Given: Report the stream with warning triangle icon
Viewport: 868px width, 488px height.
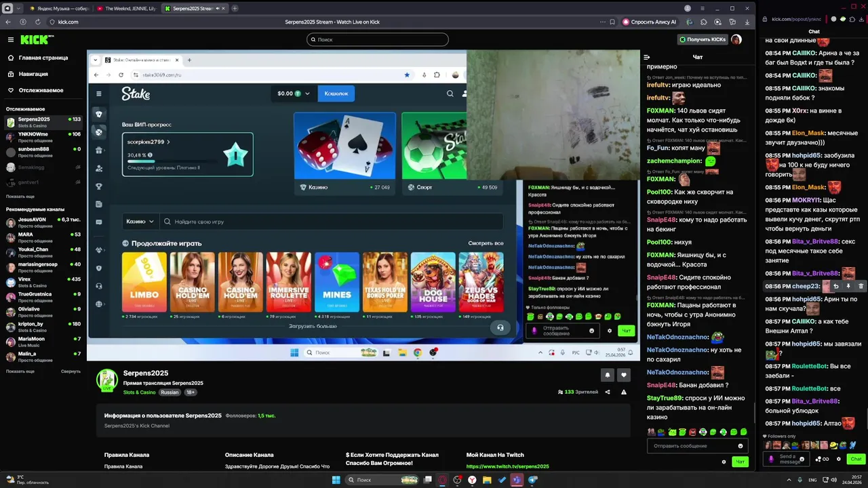Looking at the screenshot, I should (624, 392).
